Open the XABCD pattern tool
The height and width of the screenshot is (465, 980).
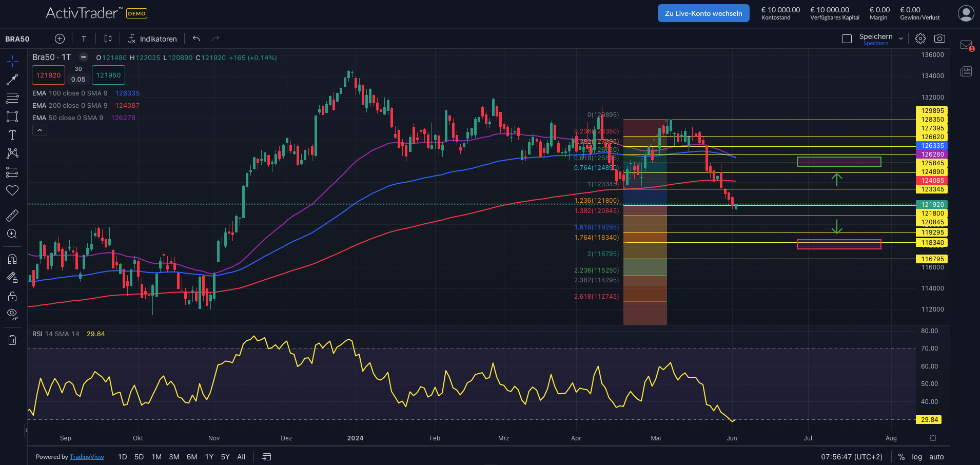[x=12, y=153]
